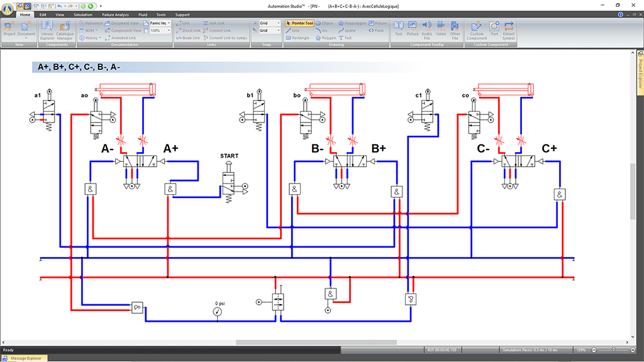Add an Audio File tooltip
The height and width of the screenshot is (362, 644).
click(x=426, y=29)
